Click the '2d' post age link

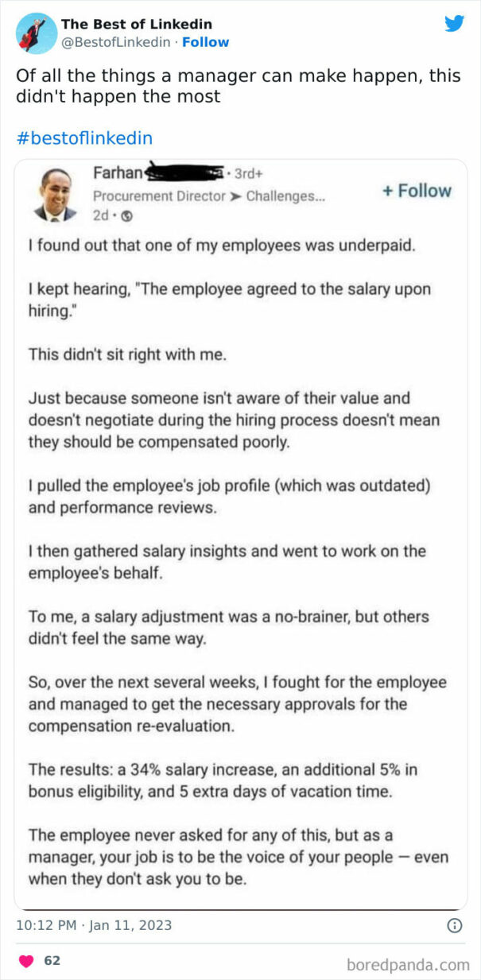(99, 216)
